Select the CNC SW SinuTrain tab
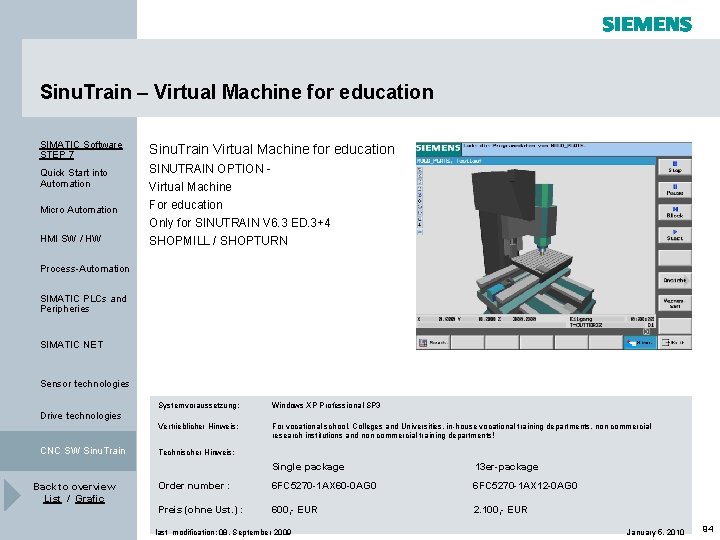The height and width of the screenshot is (540, 720). tap(68, 450)
